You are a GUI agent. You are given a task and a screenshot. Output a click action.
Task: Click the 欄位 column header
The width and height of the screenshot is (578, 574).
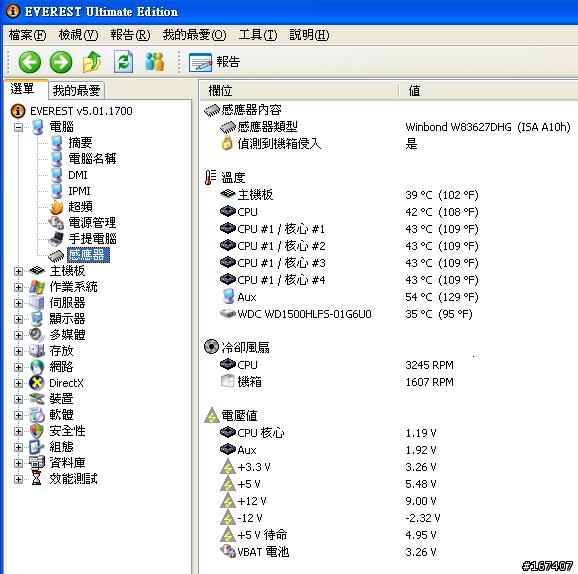tap(299, 91)
